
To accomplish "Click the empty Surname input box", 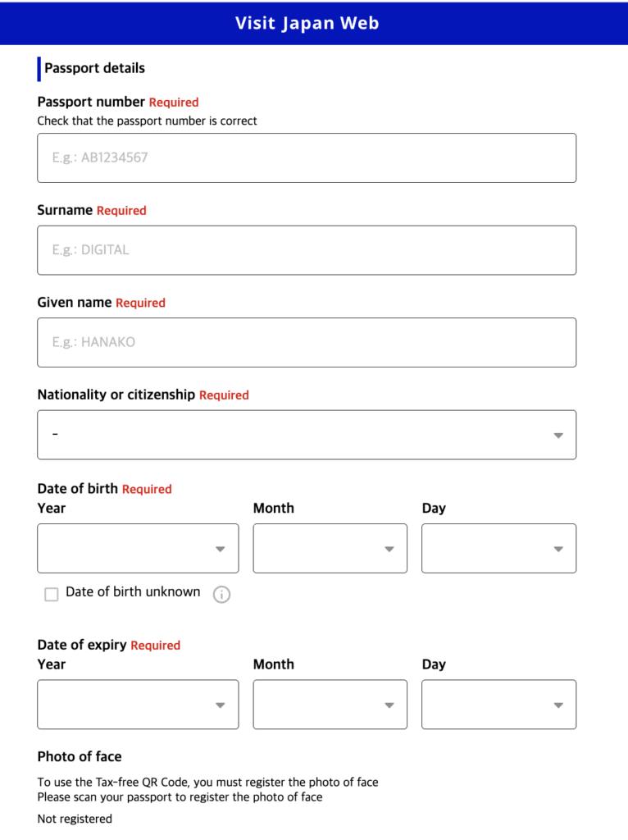I will click(307, 249).
